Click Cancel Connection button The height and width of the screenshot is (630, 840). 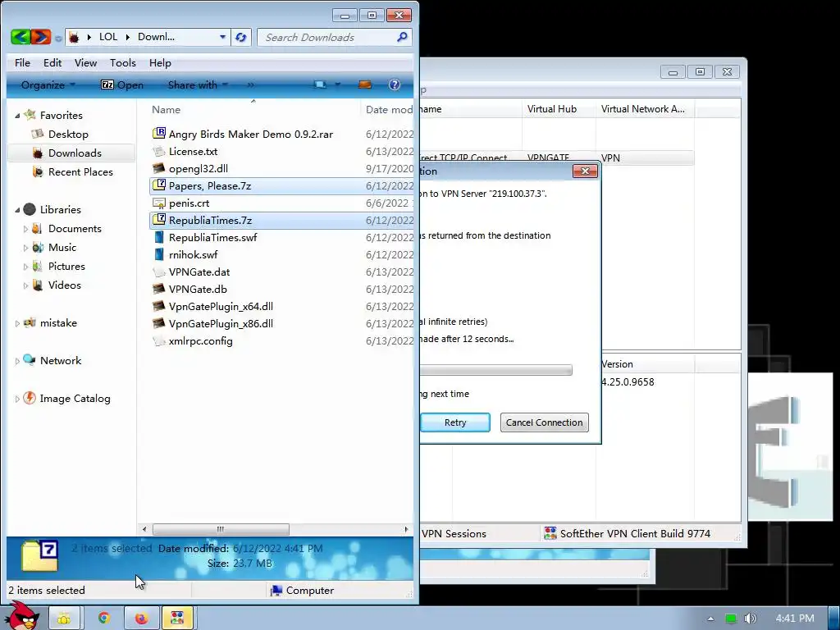(x=545, y=422)
